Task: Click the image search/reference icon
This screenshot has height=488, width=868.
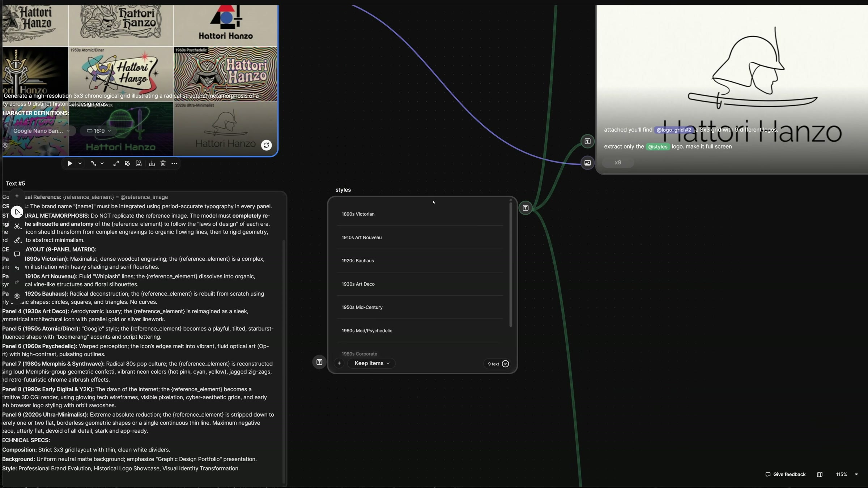Action: pos(139,163)
